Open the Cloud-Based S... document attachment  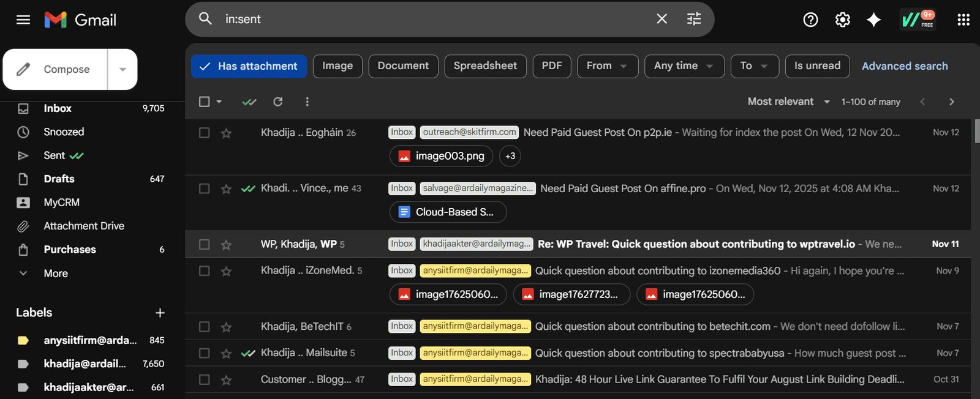(x=448, y=212)
